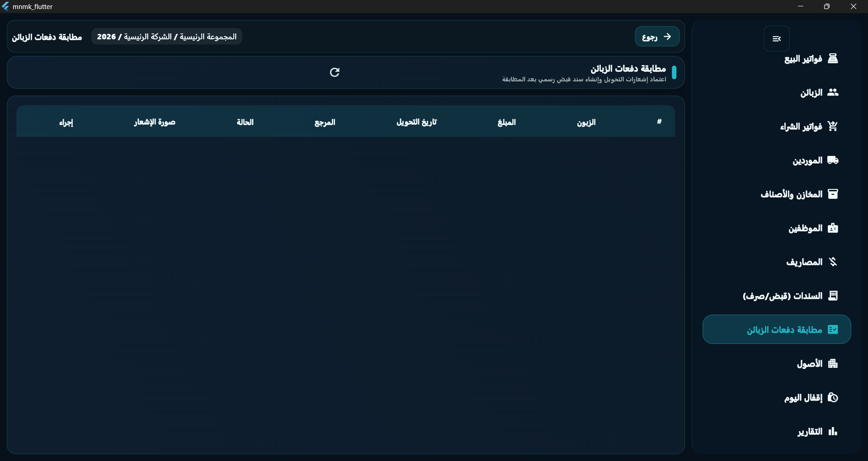
Task: Click the تاريخ التحويل column header
Action: (417, 122)
